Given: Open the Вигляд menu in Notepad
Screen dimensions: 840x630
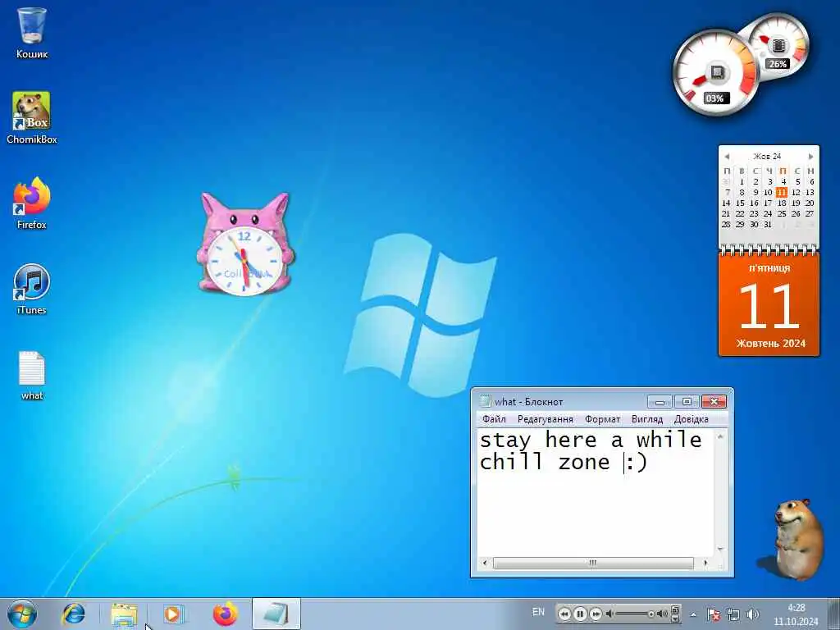Looking at the screenshot, I should click(647, 419).
